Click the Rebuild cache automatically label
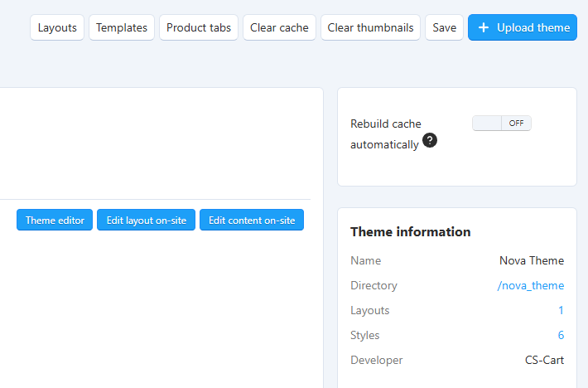588x388 pixels. point(385,133)
